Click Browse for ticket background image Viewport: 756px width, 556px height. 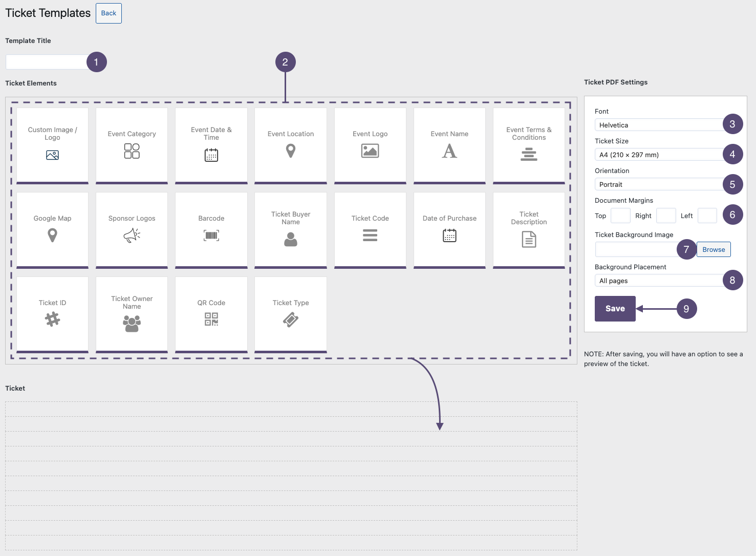click(x=714, y=249)
